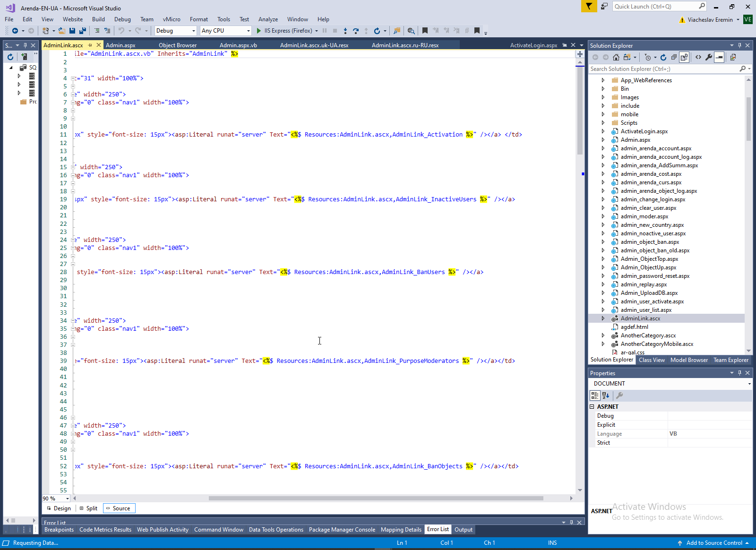The height and width of the screenshot is (550, 756).
Task: Click the Open File folder icon
Action: coord(61,31)
